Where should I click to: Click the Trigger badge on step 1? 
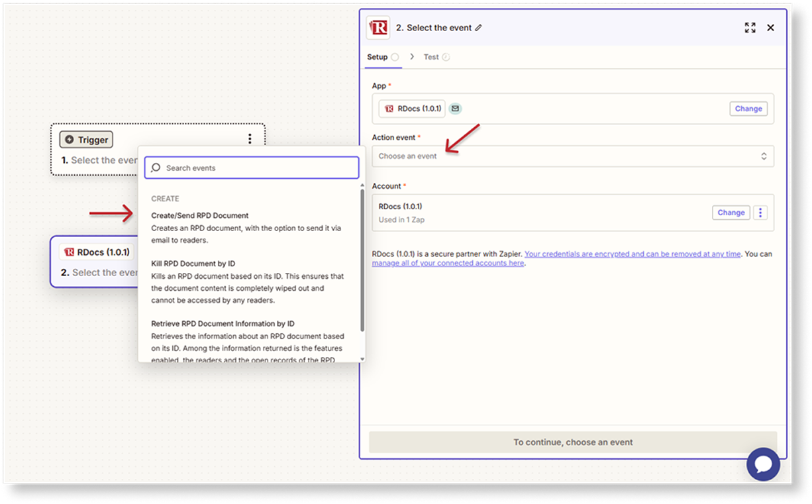coord(86,140)
